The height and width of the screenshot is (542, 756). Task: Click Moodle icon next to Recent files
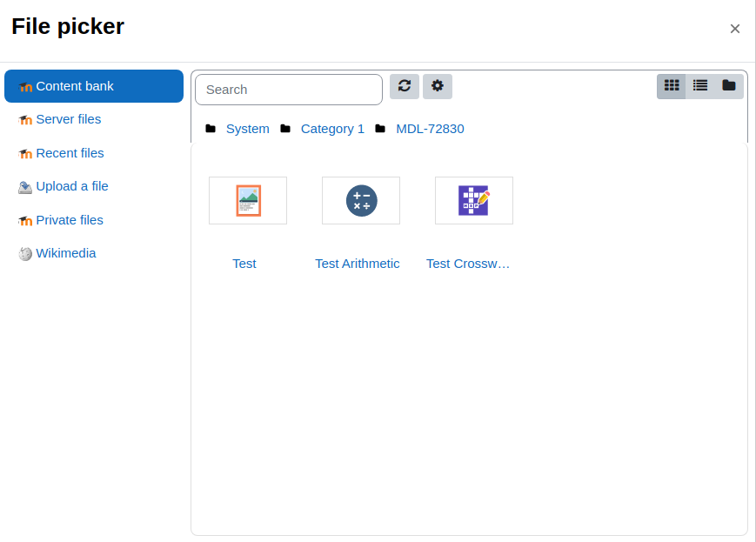pos(25,154)
